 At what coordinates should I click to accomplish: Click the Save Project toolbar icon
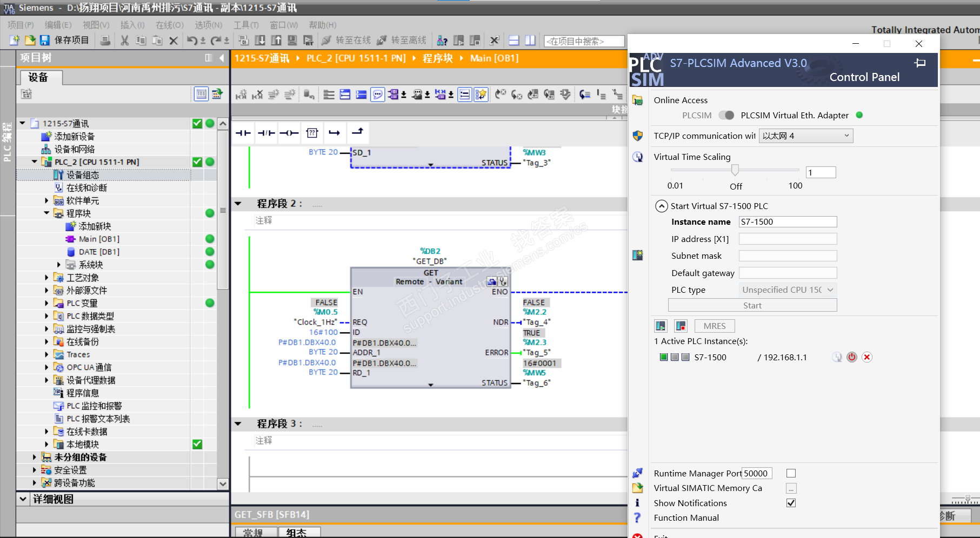point(45,41)
